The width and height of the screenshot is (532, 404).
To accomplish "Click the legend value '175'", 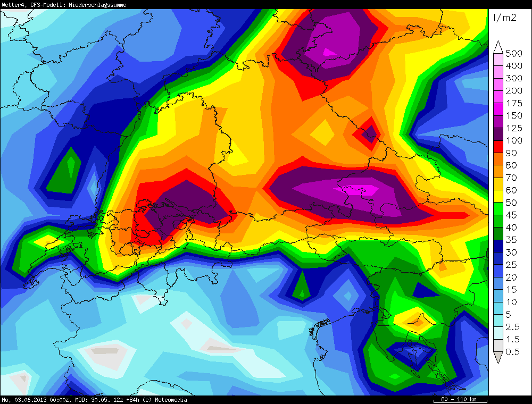I will click(x=514, y=103).
